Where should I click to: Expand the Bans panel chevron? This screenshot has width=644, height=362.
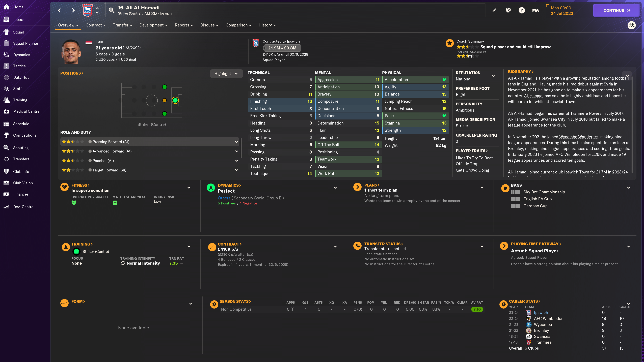click(x=629, y=188)
